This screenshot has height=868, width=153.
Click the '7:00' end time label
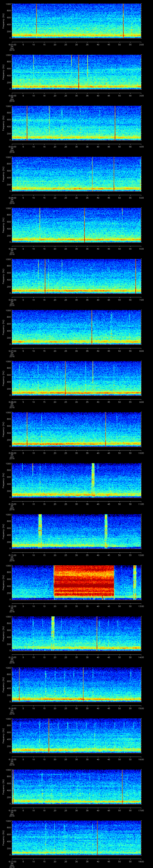(141, 300)
